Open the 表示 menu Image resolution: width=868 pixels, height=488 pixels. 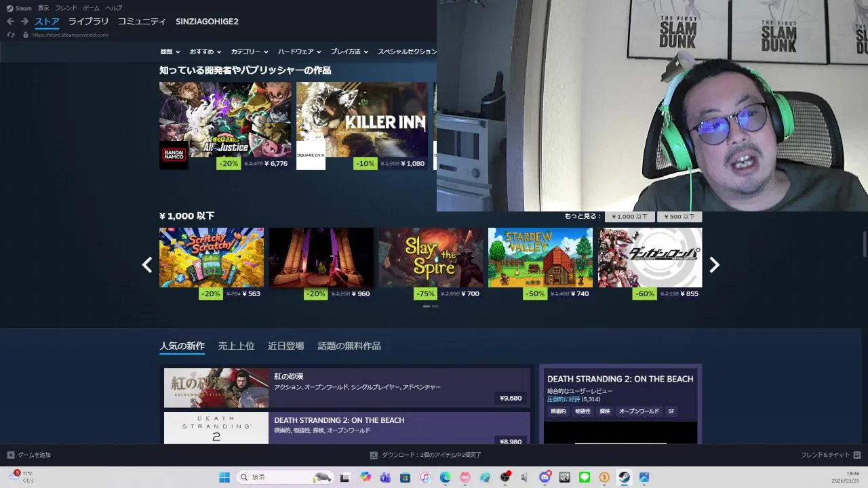coord(43,8)
